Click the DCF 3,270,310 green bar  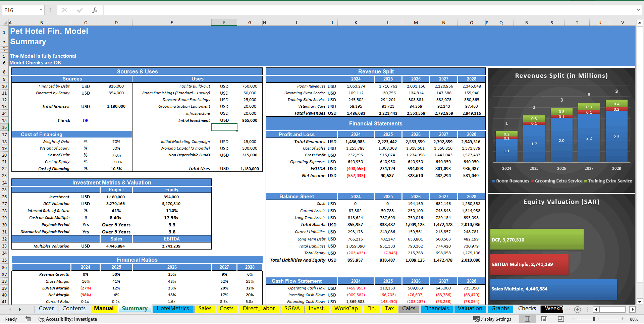(537, 239)
